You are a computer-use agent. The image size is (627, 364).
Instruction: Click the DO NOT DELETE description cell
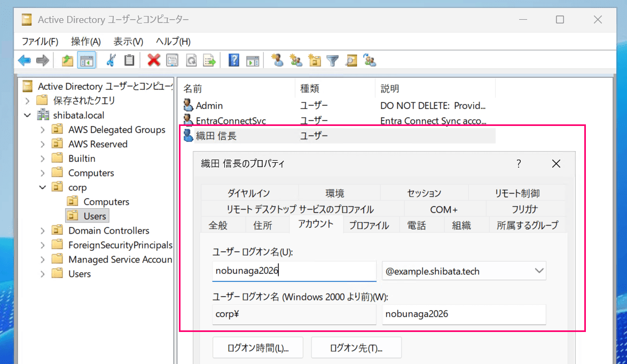pos(433,106)
